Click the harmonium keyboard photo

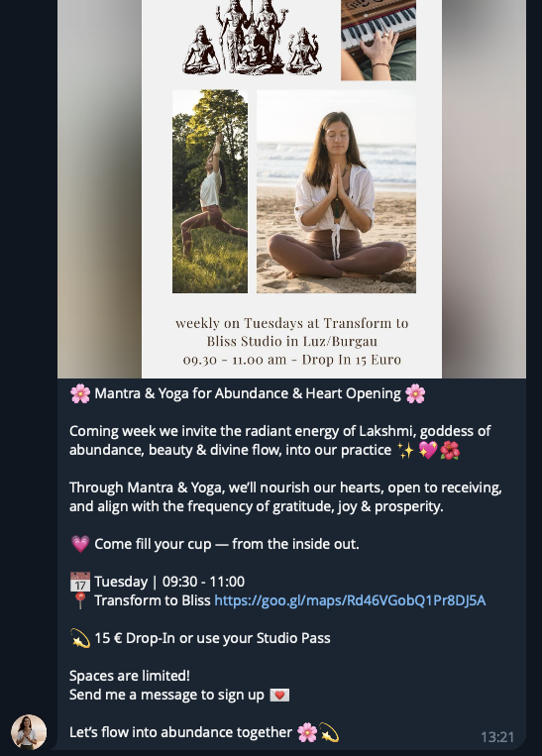coord(379,40)
